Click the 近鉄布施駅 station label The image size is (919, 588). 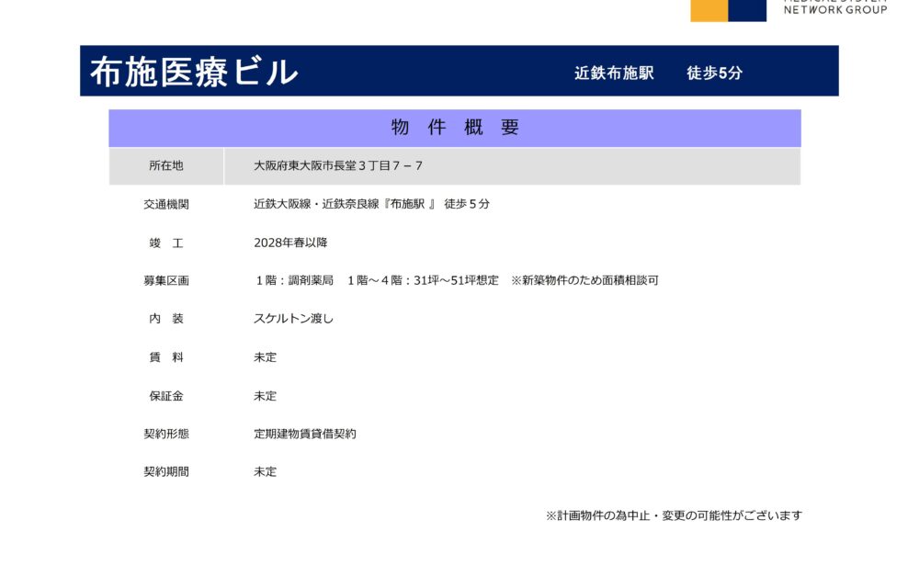[x=614, y=73]
